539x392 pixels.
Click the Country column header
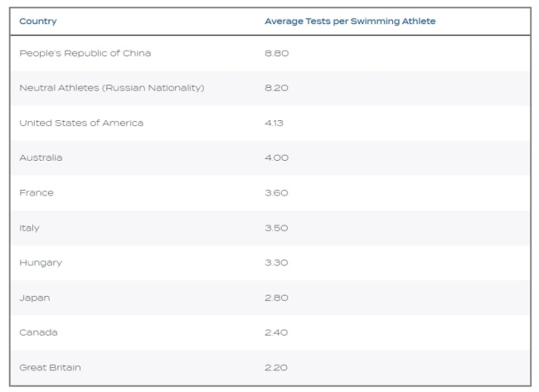(38, 22)
